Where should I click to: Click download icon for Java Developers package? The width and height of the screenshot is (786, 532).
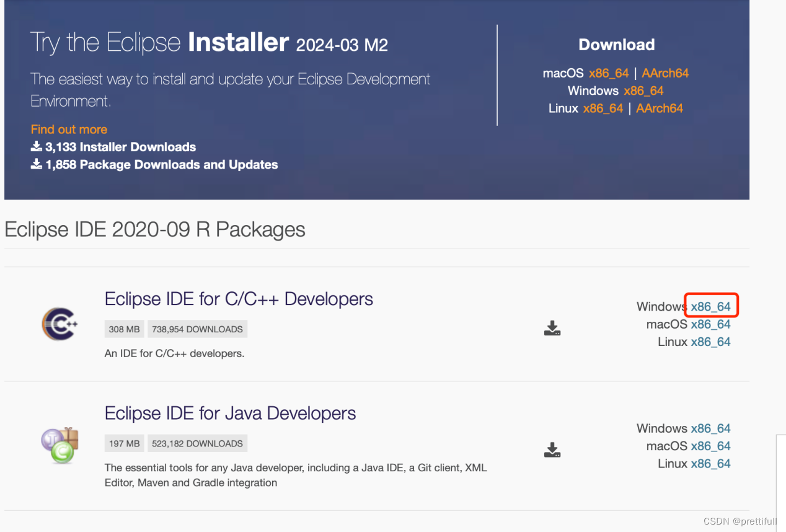point(552,450)
